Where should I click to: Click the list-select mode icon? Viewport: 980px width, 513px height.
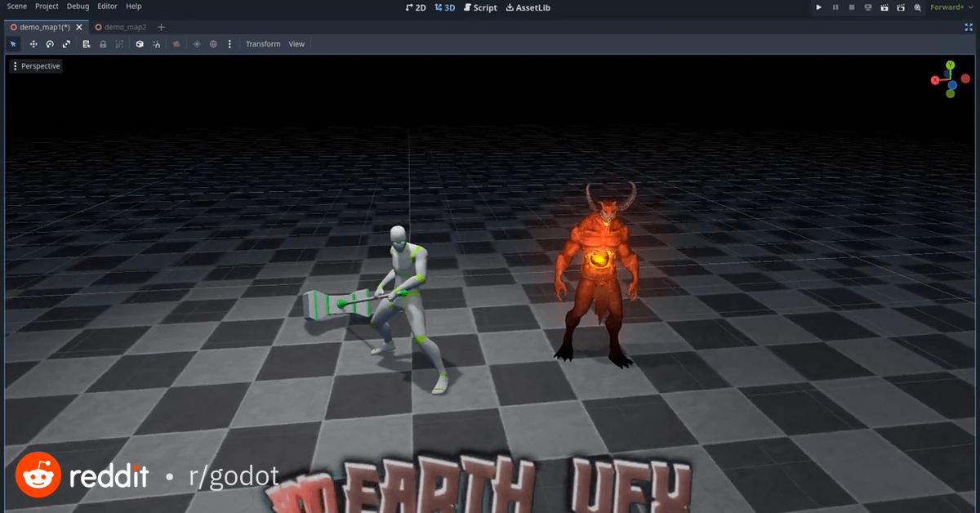87,44
